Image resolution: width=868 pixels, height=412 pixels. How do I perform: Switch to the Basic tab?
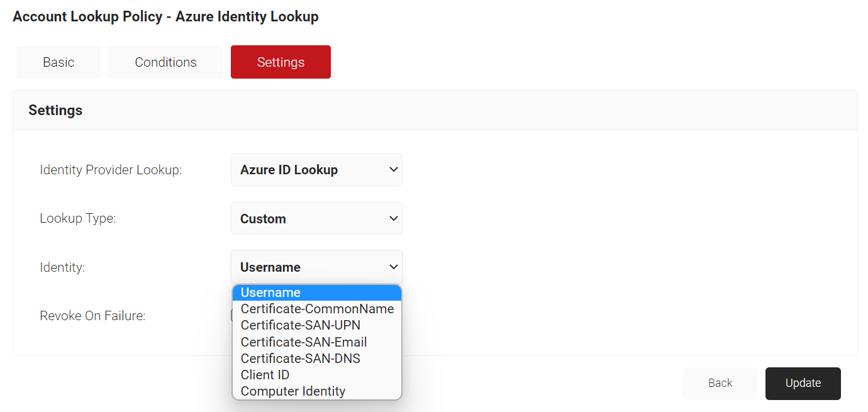(x=58, y=62)
